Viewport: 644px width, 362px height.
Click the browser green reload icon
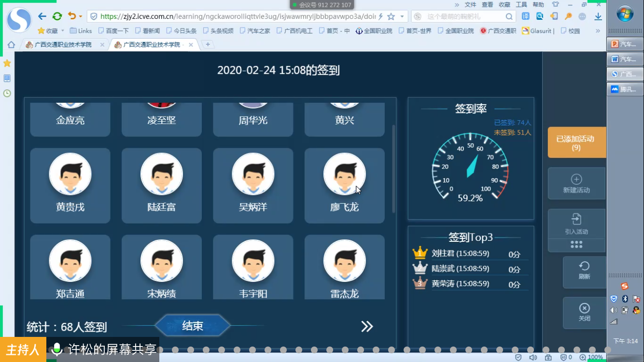pos(57,16)
